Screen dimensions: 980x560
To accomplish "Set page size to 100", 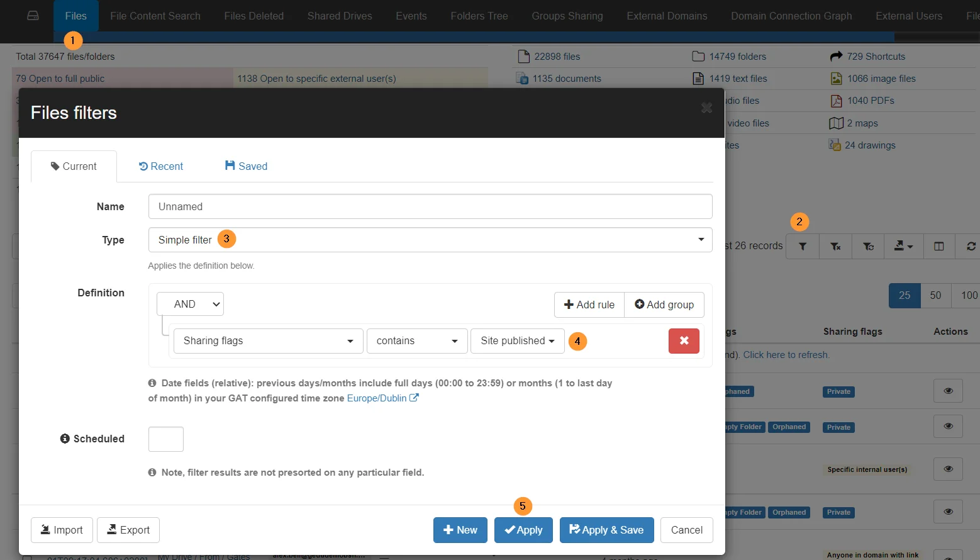I will (x=967, y=295).
